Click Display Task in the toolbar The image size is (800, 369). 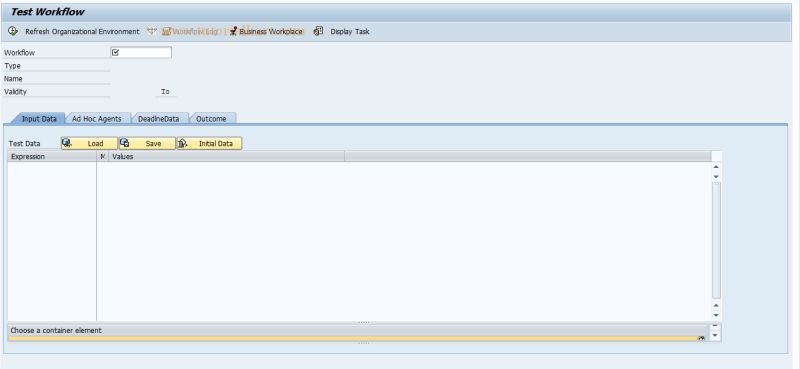point(342,32)
